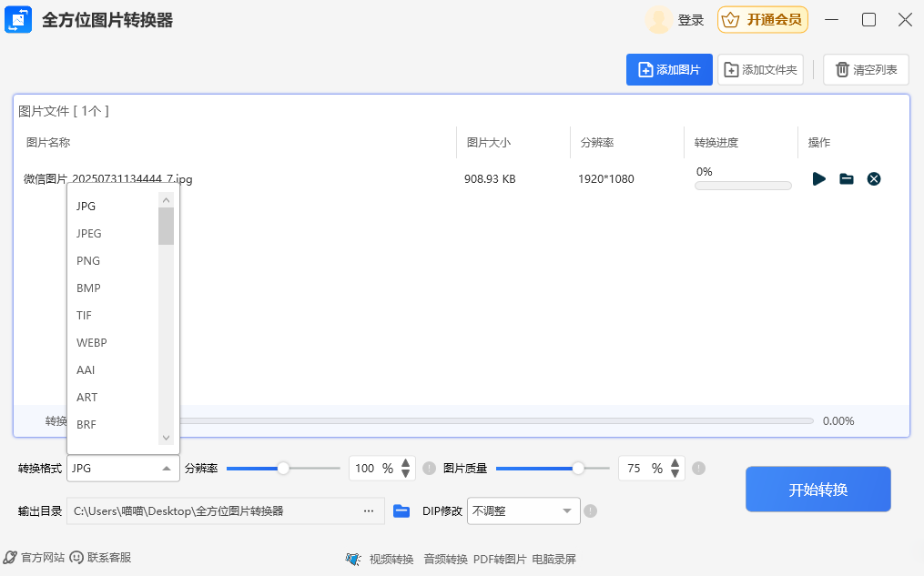924x576 pixels.
Task: Click 清空列表 to clear the list
Action: tap(866, 70)
